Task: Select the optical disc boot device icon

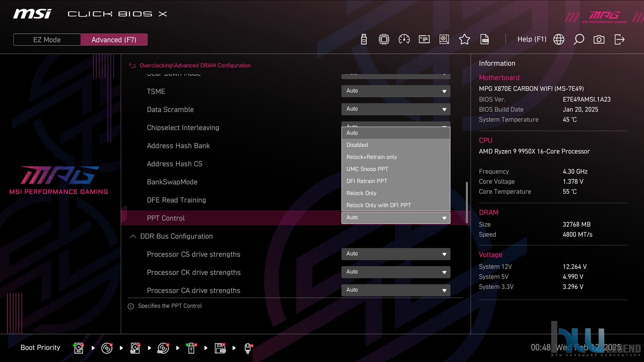Action: [107, 348]
